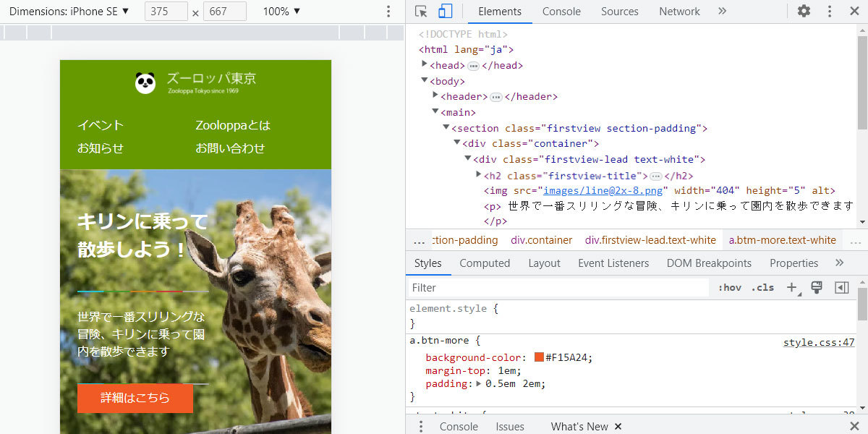Edit the width field 375
868x434 pixels.
[166, 12]
